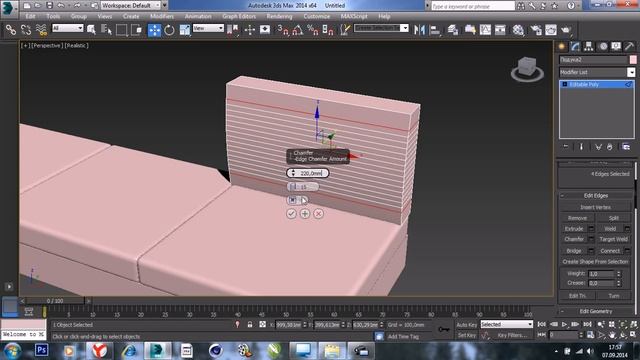Screen dimensions: 640x360
Task: Click Use Pivot Point Center icon
Action: pos(233,30)
